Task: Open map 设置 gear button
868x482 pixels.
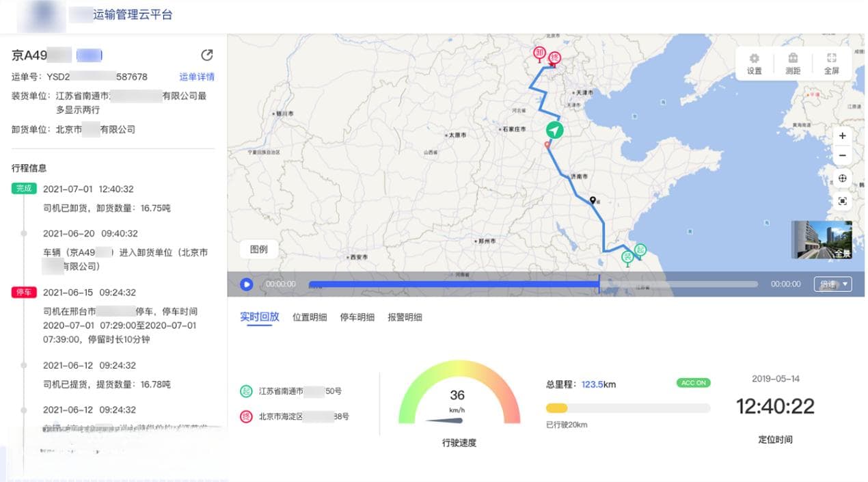Action: pyautogui.click(x=755, y=64)
